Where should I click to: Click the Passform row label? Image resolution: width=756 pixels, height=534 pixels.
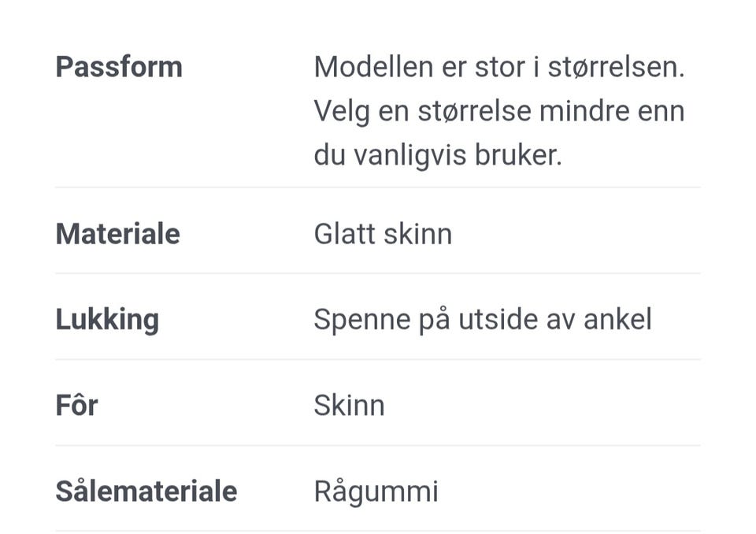tap(119, 68)
